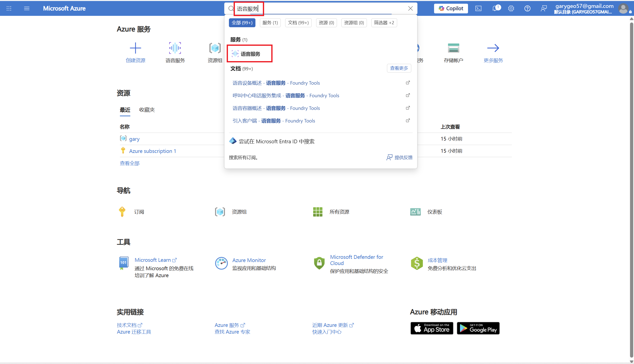Image resolution: width=634 pixels, height=364 pixels.
Task: Open 资源组 icon in Azure services
Action: pyautogui.click(x=215, y=48)
